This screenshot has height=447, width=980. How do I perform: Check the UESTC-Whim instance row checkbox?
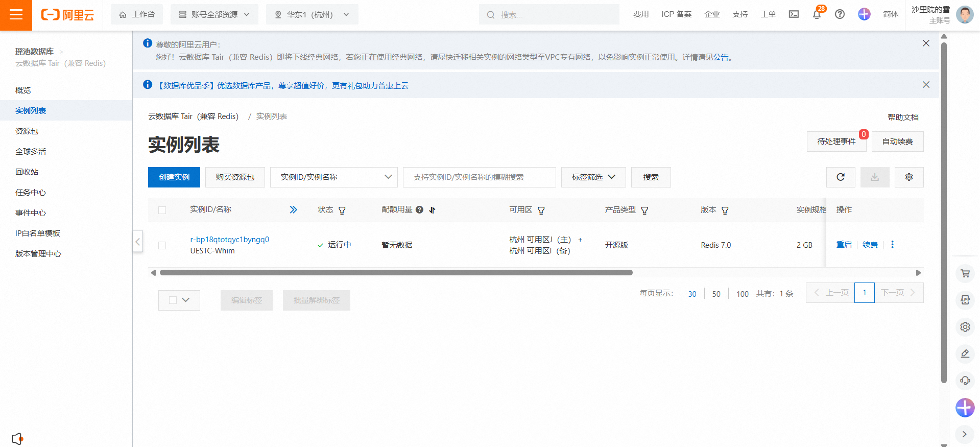[162, 245]
